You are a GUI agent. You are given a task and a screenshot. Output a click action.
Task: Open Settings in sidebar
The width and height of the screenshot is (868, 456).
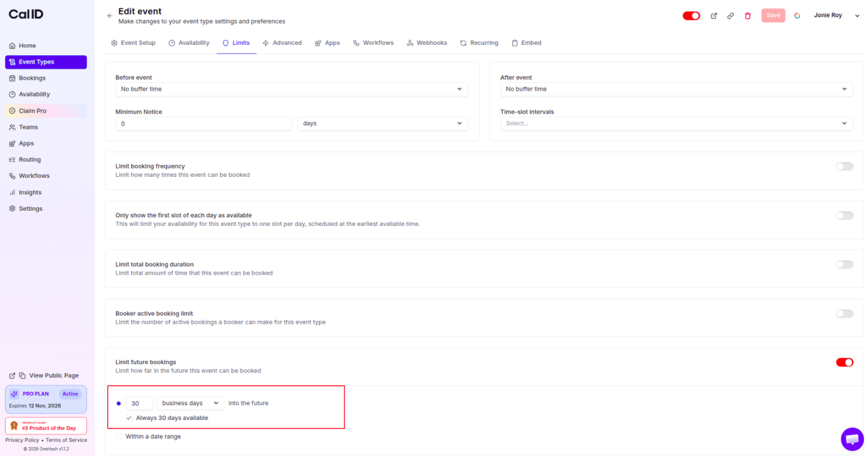click(x=46, y=208)
